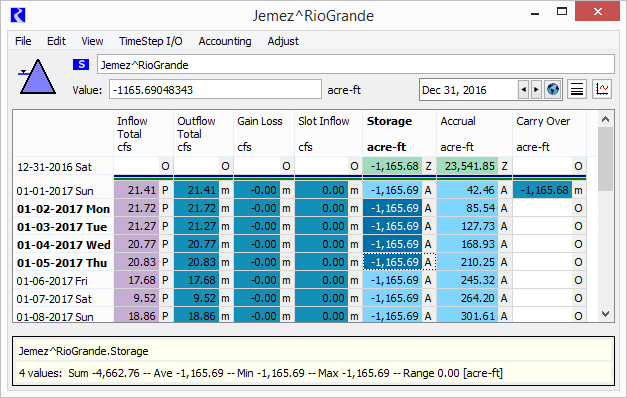Click Outflow cell 18.86
Image resolution: width=627 pixels, height=398 pixels.
197,315
